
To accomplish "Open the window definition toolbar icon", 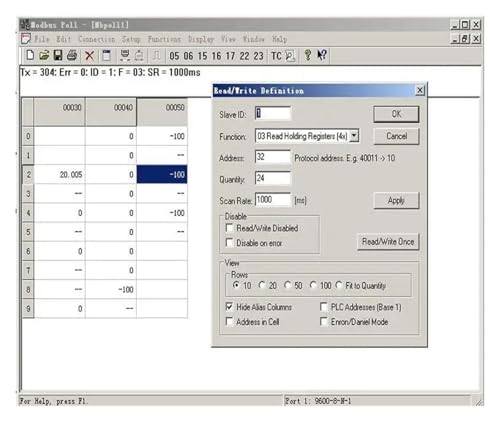I will [x=107, y=55].
